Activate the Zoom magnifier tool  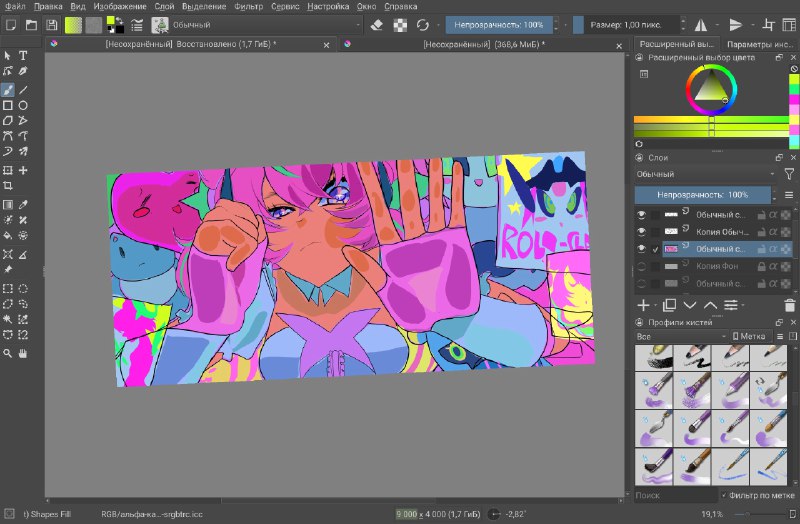pos(8,353)
